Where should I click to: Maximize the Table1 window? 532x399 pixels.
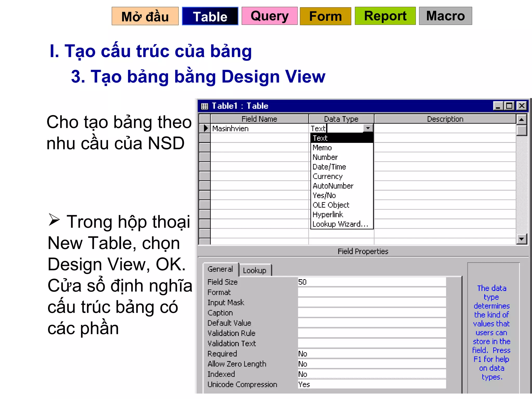pyautogui.click(x=509, y=106)
